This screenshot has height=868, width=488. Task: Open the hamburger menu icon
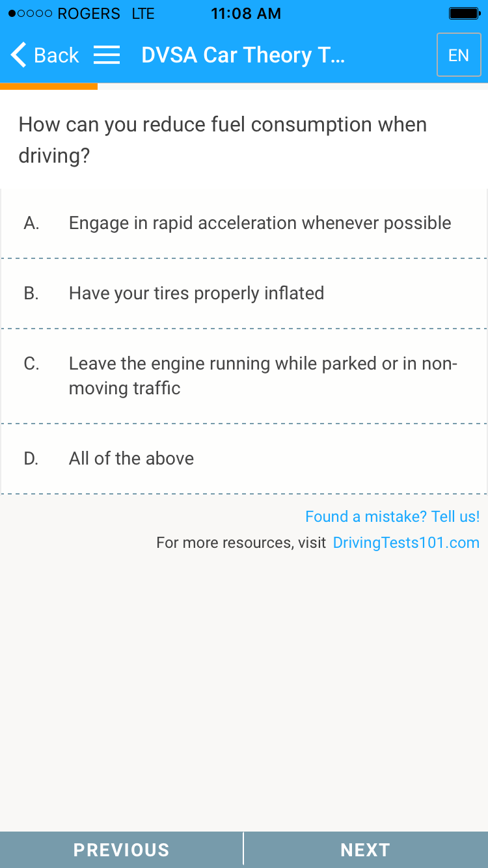click(x=107, y=55)
